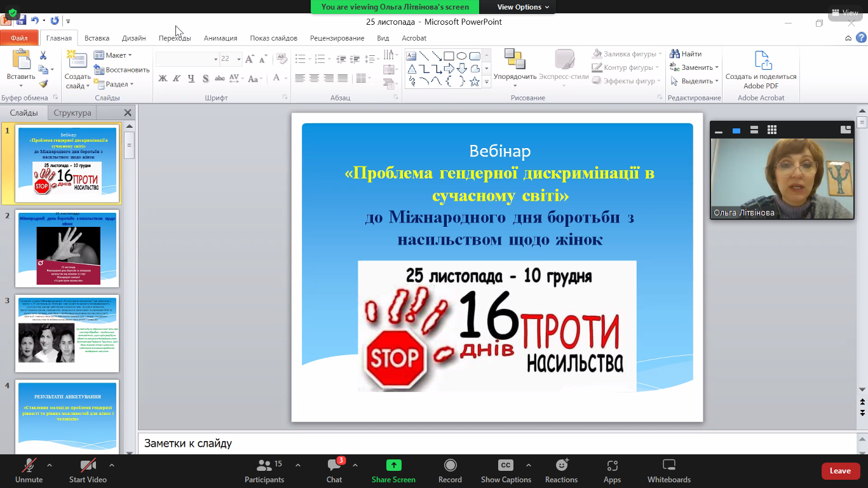Screen dimensions: 868x488
Task: Click the Zoom Record button
Action: 450,471
